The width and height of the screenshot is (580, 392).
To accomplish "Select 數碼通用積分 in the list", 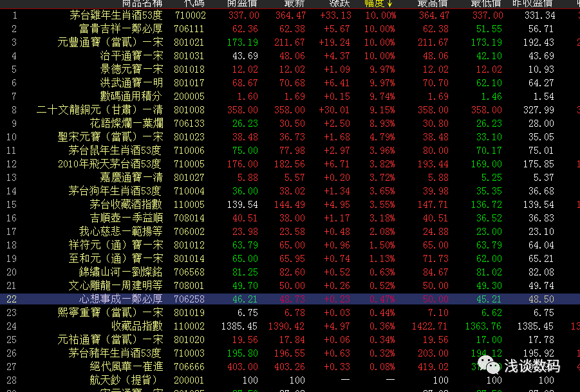I will tap(131, 96).
